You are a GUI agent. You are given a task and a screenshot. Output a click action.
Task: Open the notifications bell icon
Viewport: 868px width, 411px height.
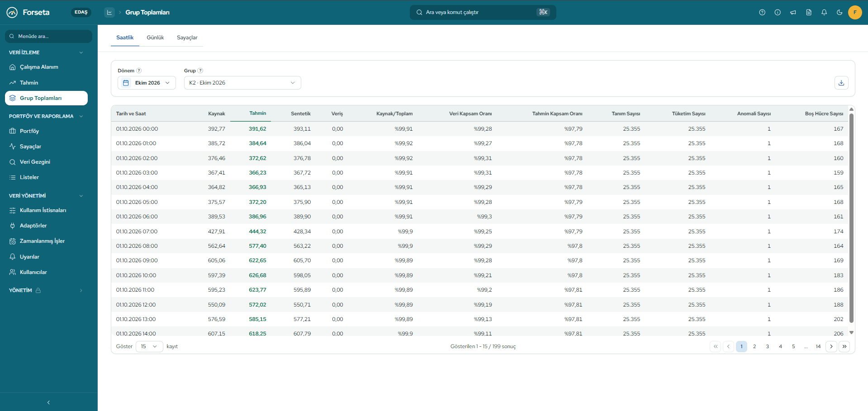click(824, 12)
